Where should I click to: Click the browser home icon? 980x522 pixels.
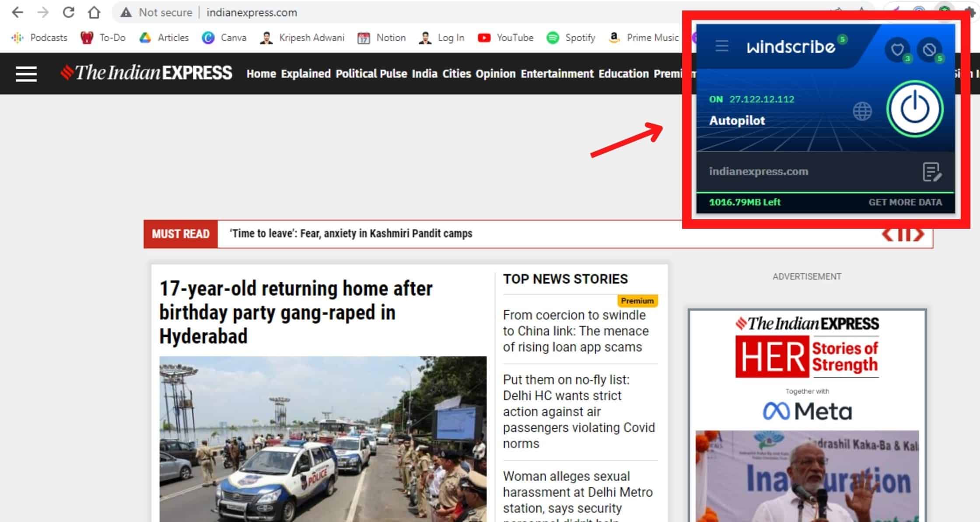coord(94,12)
